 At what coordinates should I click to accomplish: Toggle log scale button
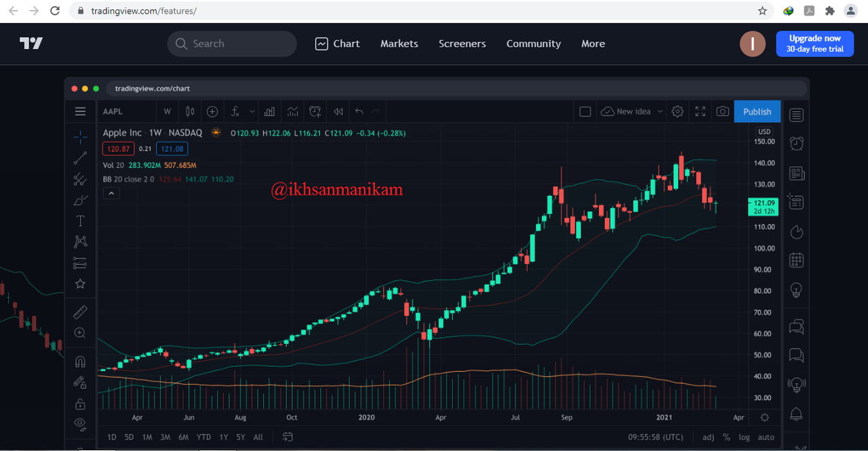pos(744,437)
